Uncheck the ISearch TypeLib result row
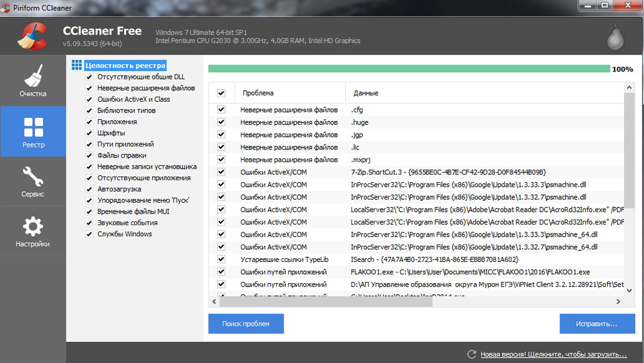 (x=221, y=259)
